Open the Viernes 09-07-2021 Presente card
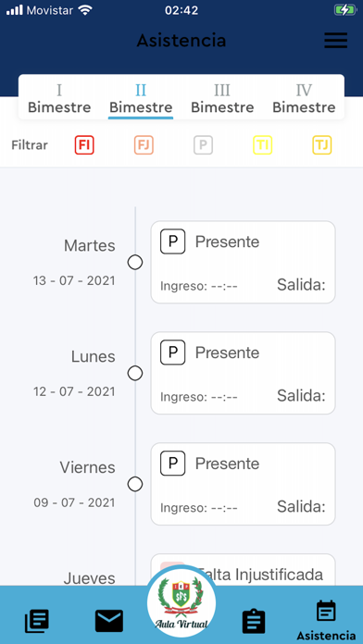The image size is (363, 644). click(x=243, y=484)
